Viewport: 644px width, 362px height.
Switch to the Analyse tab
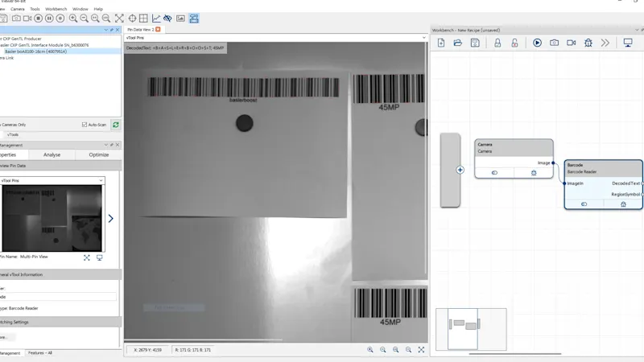[x=52, y=154]
